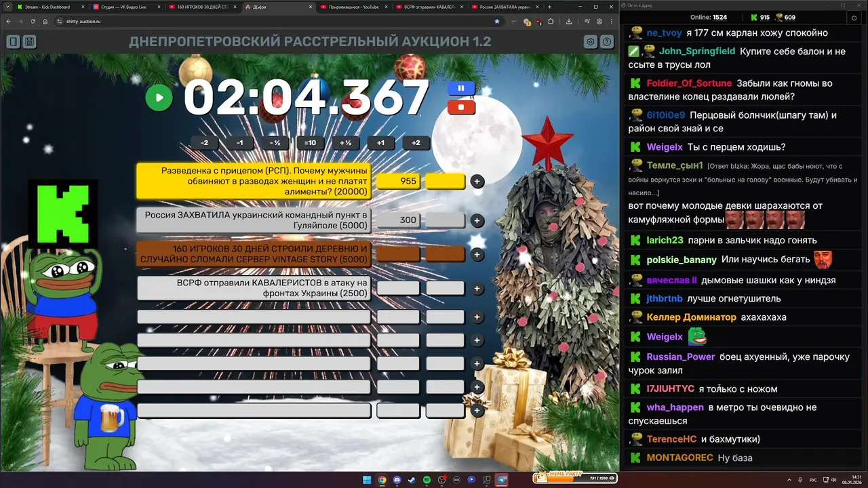Click chat username MONTAGOREC
868x488 pixels.
(679, 457)
